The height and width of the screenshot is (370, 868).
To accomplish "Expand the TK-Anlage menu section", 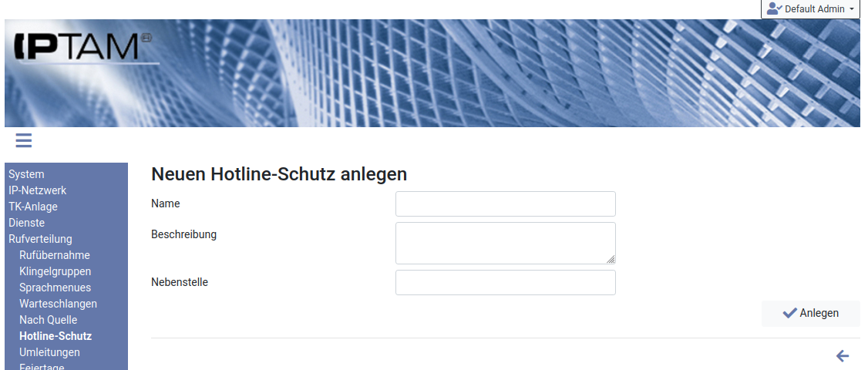I will coord(33,207).
